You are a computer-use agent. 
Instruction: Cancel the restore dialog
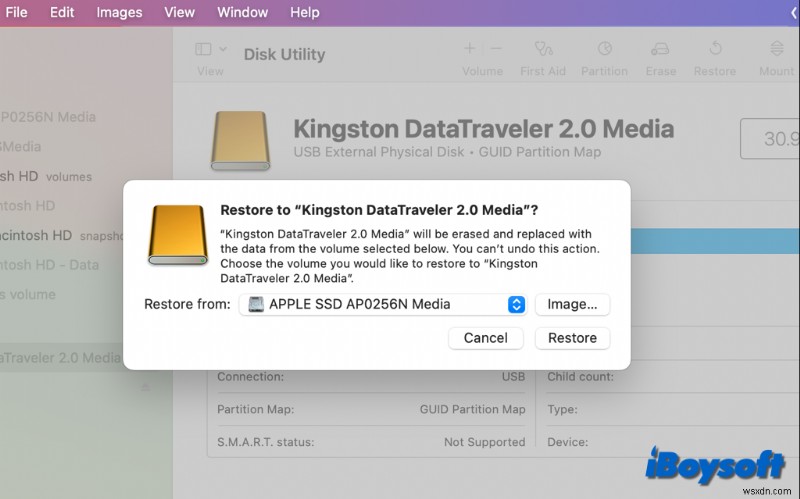[x=486, y=338]
